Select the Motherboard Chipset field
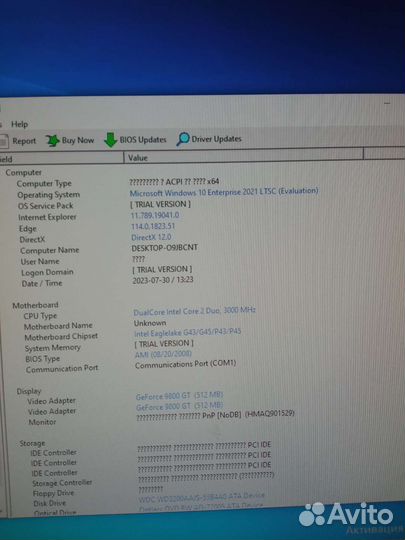Image resolution: width=405 pixels, height=540 pixels. tap(61, 337)
